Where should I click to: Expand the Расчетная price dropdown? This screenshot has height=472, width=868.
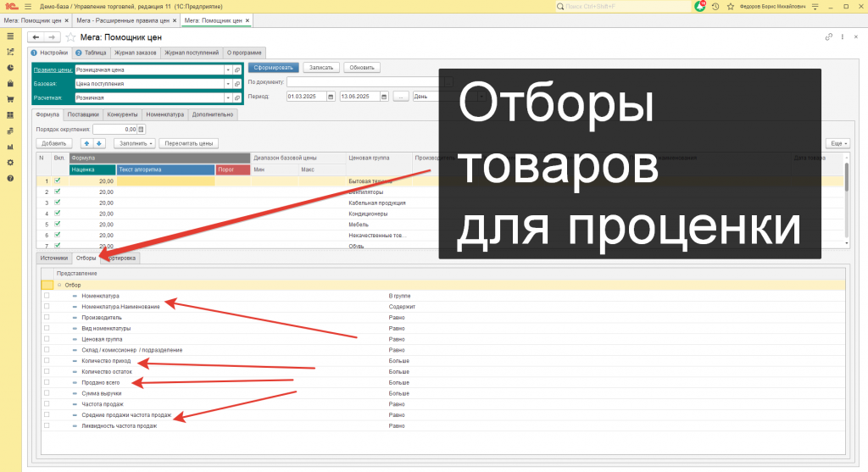tap(228, 97)
